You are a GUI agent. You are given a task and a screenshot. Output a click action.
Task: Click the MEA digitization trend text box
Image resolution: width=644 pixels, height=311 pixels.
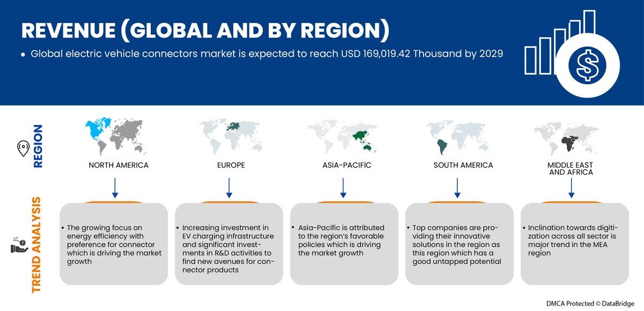(x=574, y=244)
